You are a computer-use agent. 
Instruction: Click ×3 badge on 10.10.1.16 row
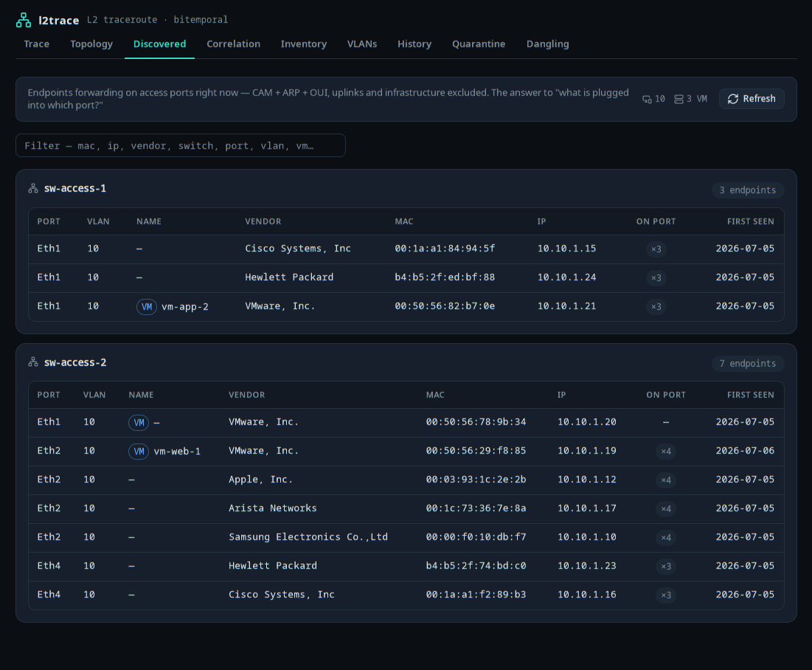[x=666, y=595]
